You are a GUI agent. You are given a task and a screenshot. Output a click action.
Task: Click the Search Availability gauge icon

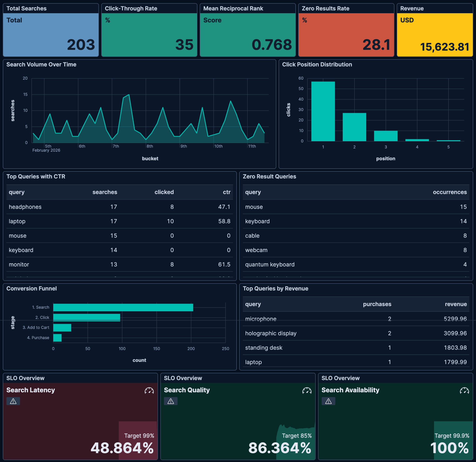tap(464, 390)
